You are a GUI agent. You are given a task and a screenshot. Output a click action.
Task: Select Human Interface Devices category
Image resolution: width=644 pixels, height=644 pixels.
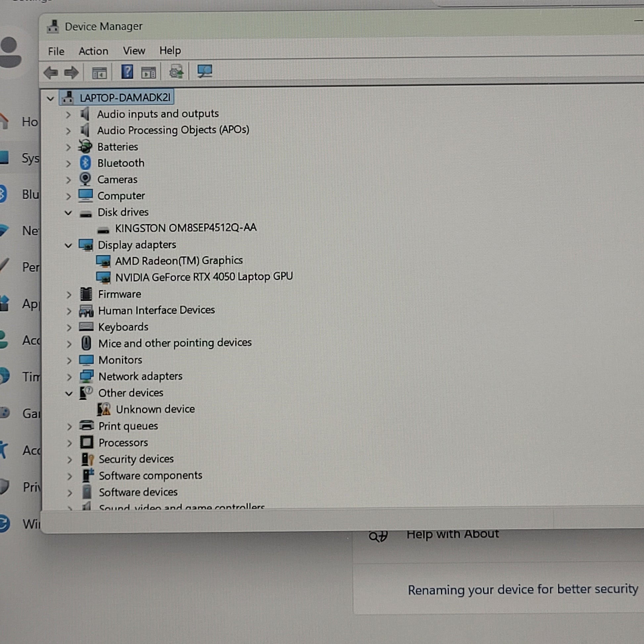pos(156,310)
